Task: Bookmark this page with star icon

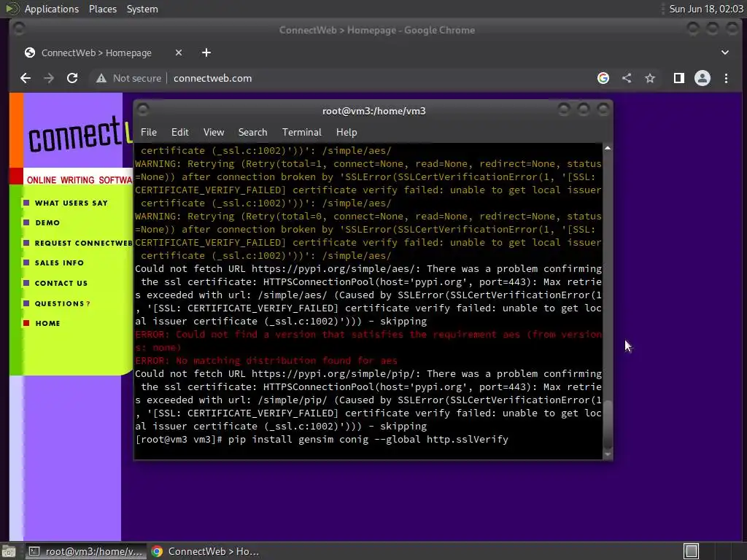Action: click(x=650, y=78)
